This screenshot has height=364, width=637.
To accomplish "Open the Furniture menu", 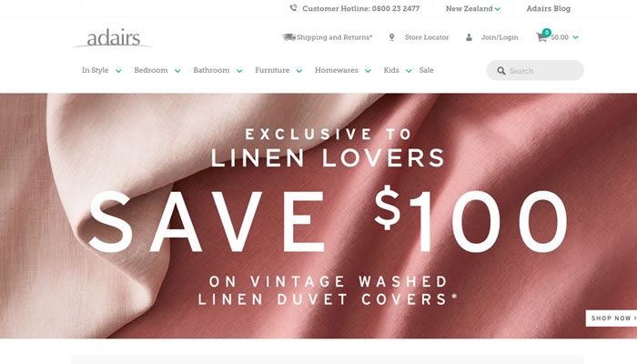I will coord(272,70).
